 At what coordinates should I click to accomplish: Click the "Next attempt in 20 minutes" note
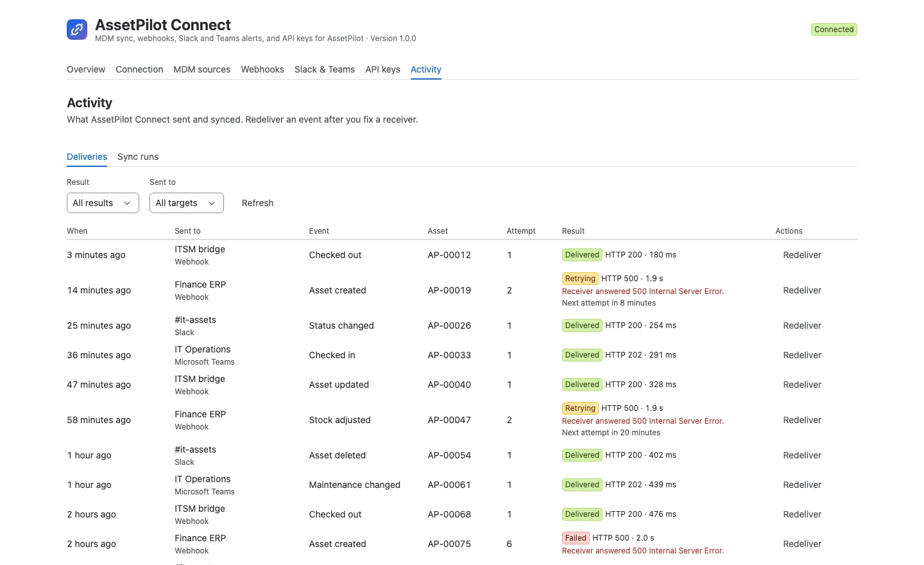click(x=611, y=433)
